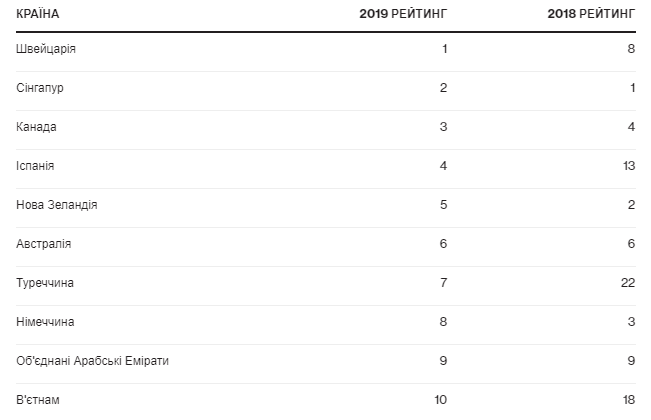This screenshot has height=420, width=651.
Task: Click Нова Зеландія's 2019 rating value 5
Action: pos(443,205)
